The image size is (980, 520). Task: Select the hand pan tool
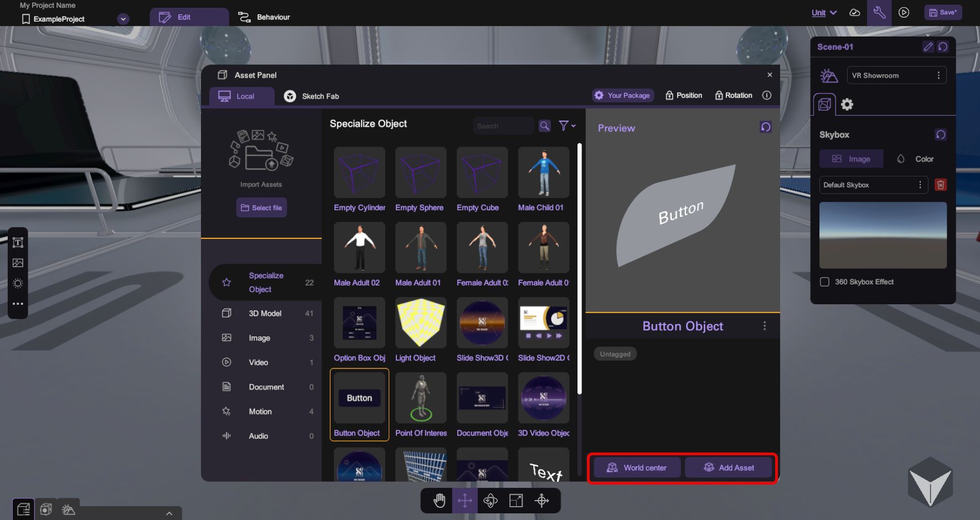[439, 501]
